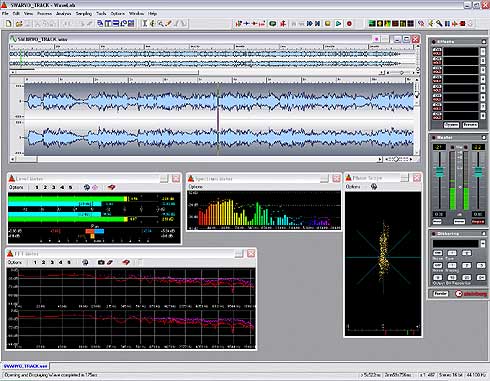Click the red Record button in transport
Image resolution: width=490 pixels, height=381 pixels.
349,24
